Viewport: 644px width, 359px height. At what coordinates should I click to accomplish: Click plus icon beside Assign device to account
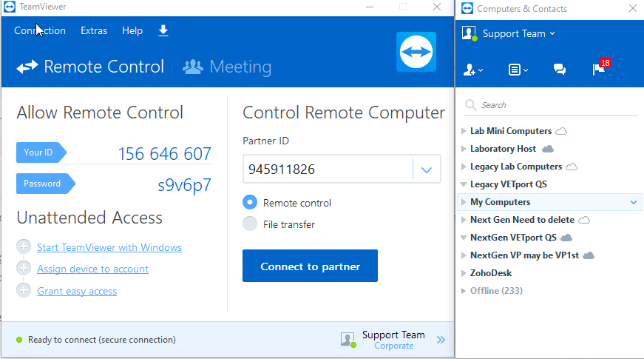coord(24,268)
